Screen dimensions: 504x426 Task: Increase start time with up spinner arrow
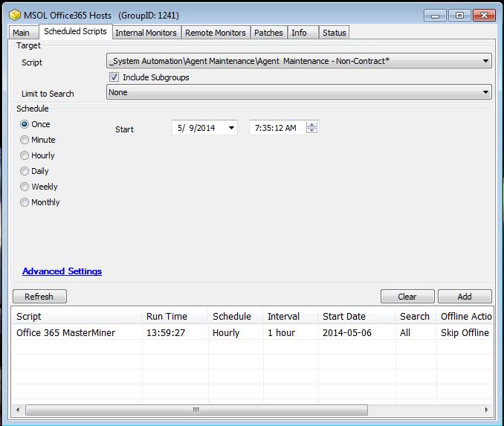point(311,125)
